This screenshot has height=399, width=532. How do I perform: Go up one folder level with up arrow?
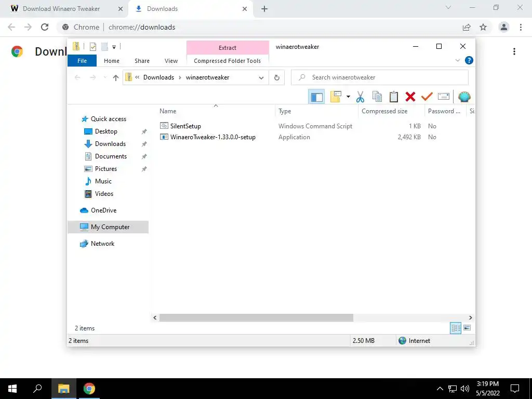click(x=116, y=78)
